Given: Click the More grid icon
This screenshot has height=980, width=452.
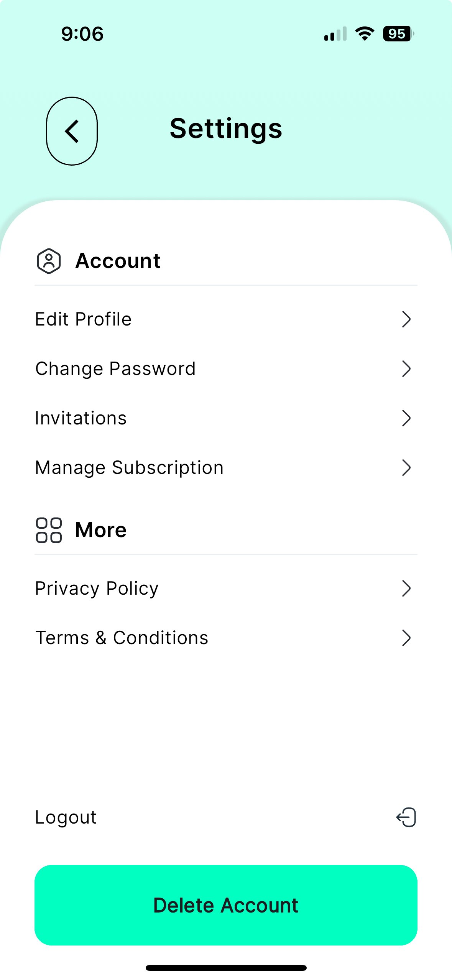Looking at the screenshot, I should click(x=49, y=530).
